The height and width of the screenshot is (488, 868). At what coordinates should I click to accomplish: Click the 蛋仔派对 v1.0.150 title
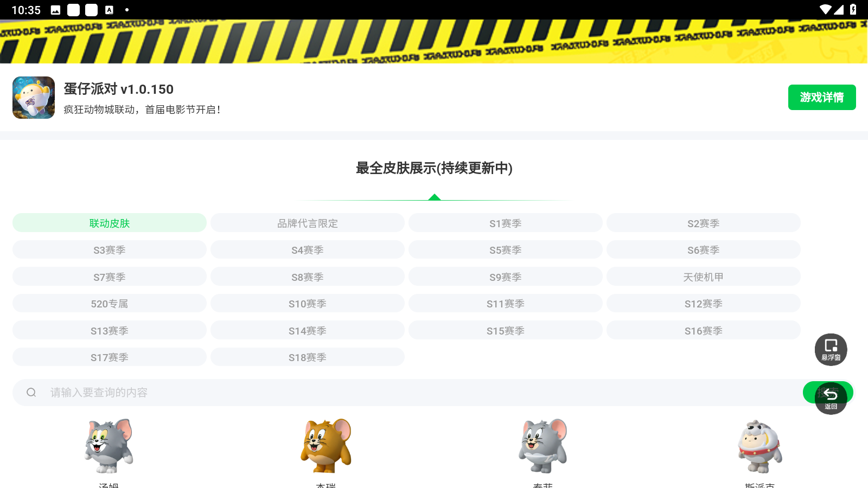click(118, 89)
